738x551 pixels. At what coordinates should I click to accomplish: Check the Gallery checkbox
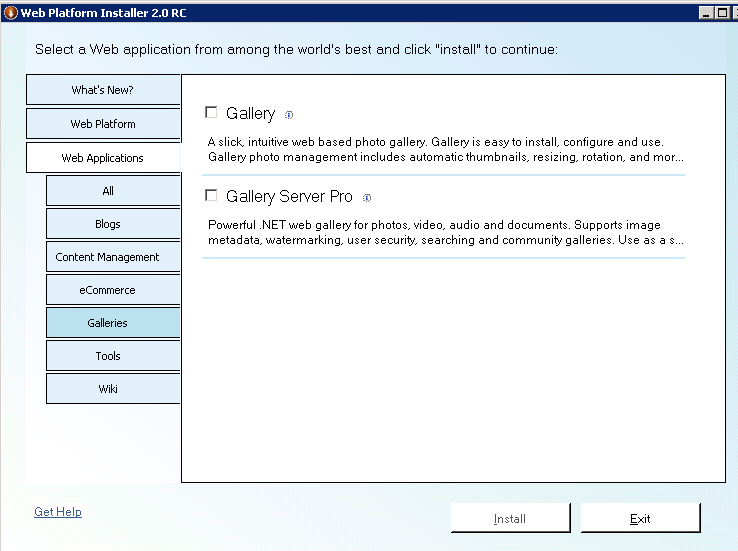coord(211,112)
